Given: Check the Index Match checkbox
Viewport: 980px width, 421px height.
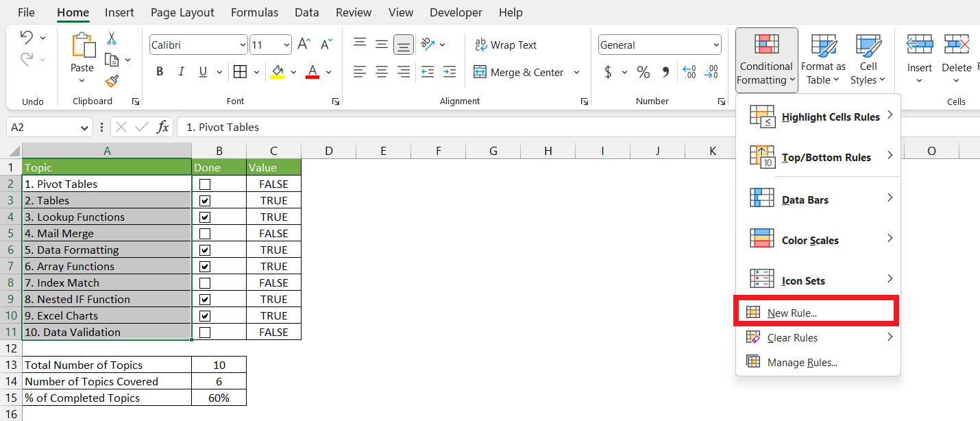Looking at the screenshot, I should 205,282.
